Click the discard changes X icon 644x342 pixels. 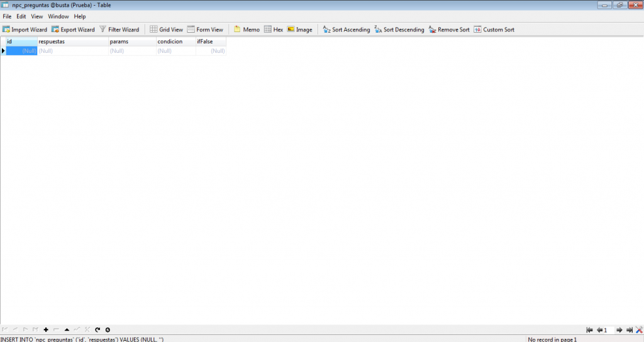(x=87, y=329)
